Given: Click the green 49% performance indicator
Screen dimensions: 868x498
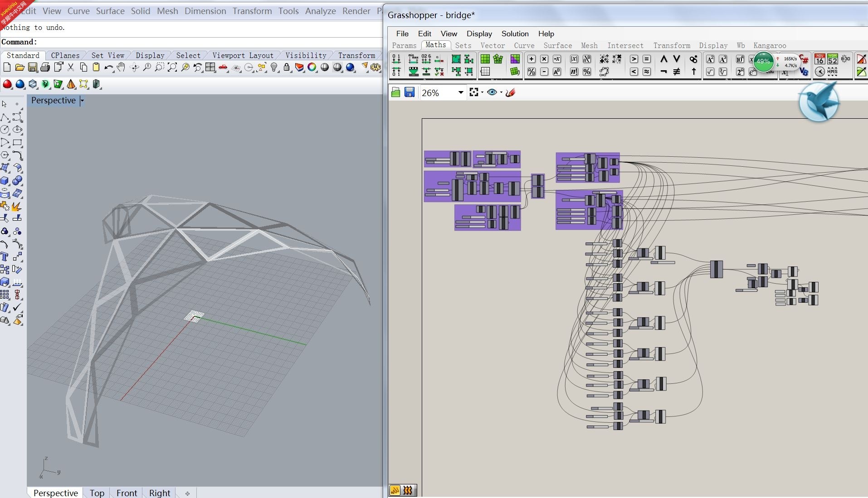Looking at the screenshot, I should pos(763,62).
